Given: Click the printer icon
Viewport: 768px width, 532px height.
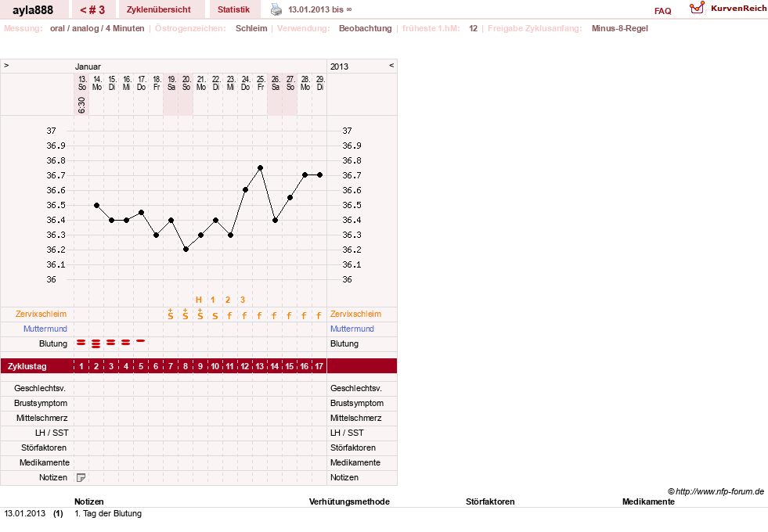Looking at the screenshot, I should [x=276, y=9].
